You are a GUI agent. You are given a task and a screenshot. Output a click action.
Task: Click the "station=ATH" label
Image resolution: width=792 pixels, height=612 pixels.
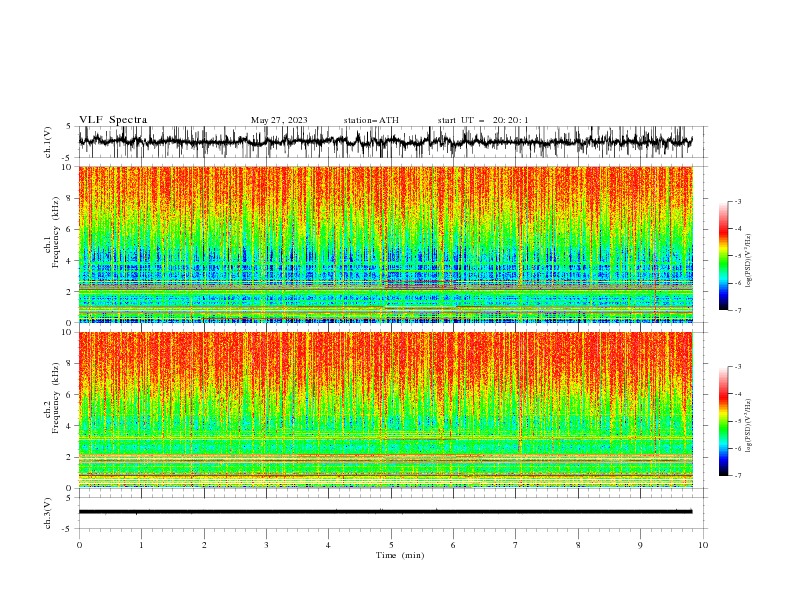371,120
